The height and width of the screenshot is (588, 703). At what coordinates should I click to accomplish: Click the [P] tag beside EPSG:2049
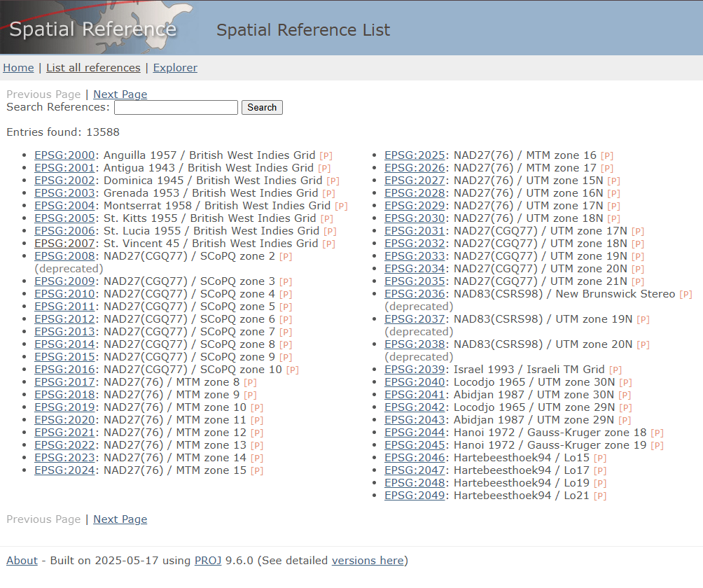click(600, 496)
